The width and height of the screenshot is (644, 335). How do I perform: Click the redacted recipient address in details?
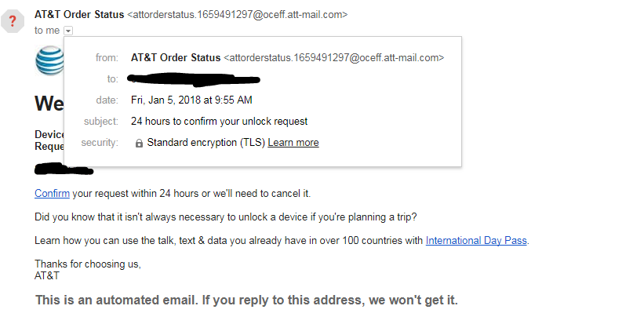coord(195,78)
